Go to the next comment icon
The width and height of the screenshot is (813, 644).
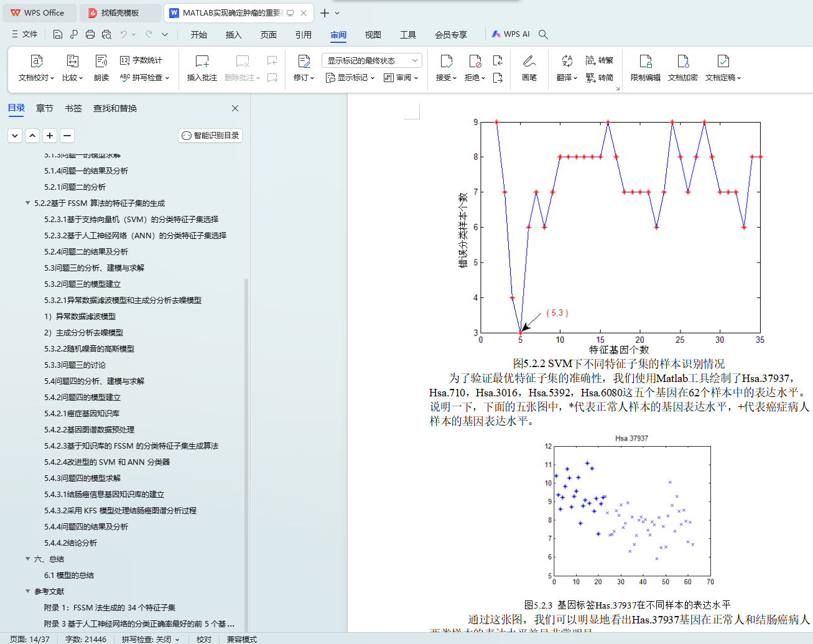[272, 78]
